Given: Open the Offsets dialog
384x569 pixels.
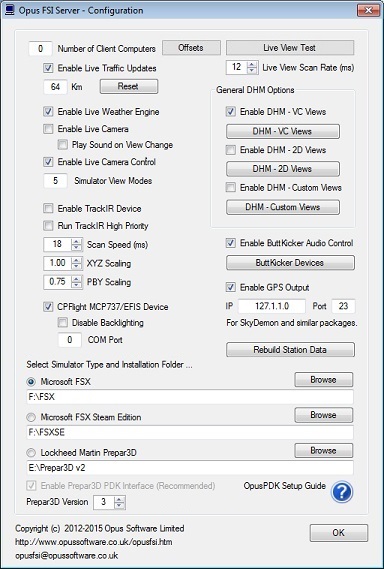Looking at the screenshot, I should (191, 48).
